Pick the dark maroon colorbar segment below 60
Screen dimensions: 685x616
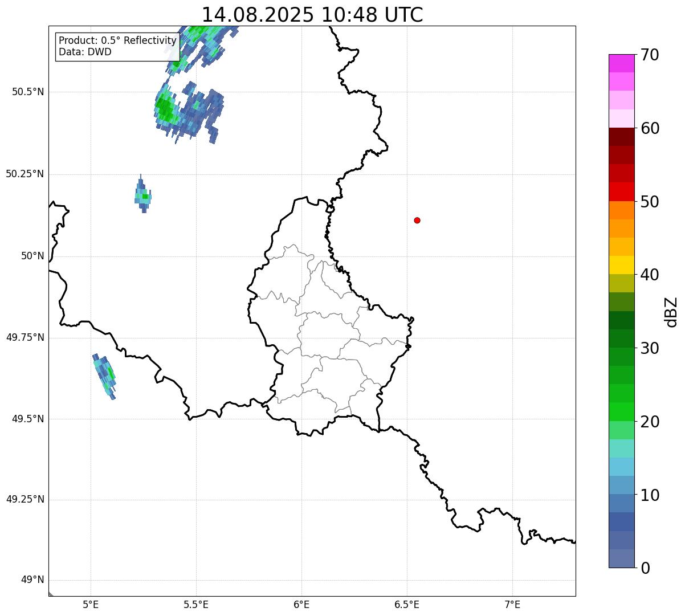click(621, 137)
